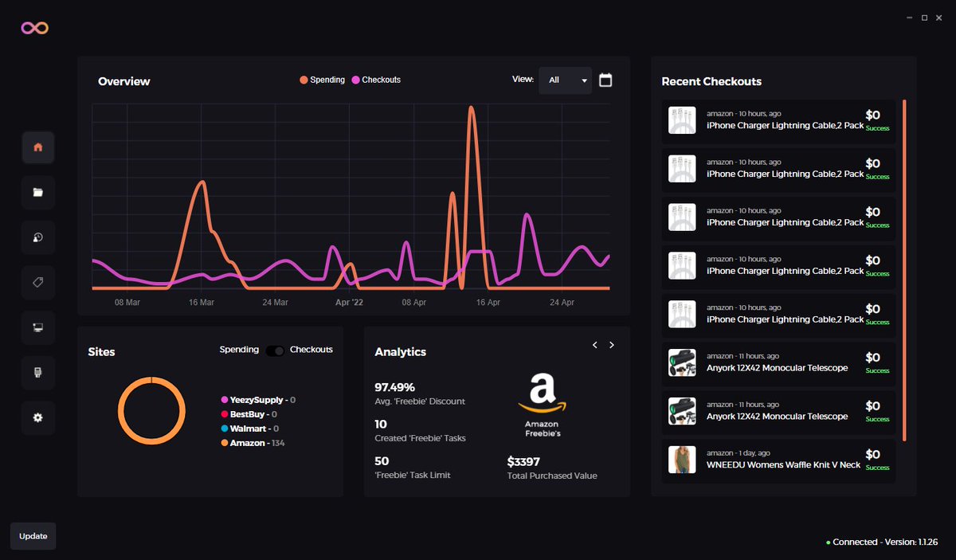
Task: Click the '24 Apr' axis label
Action: pyautogui.click(x=562, y=303)
